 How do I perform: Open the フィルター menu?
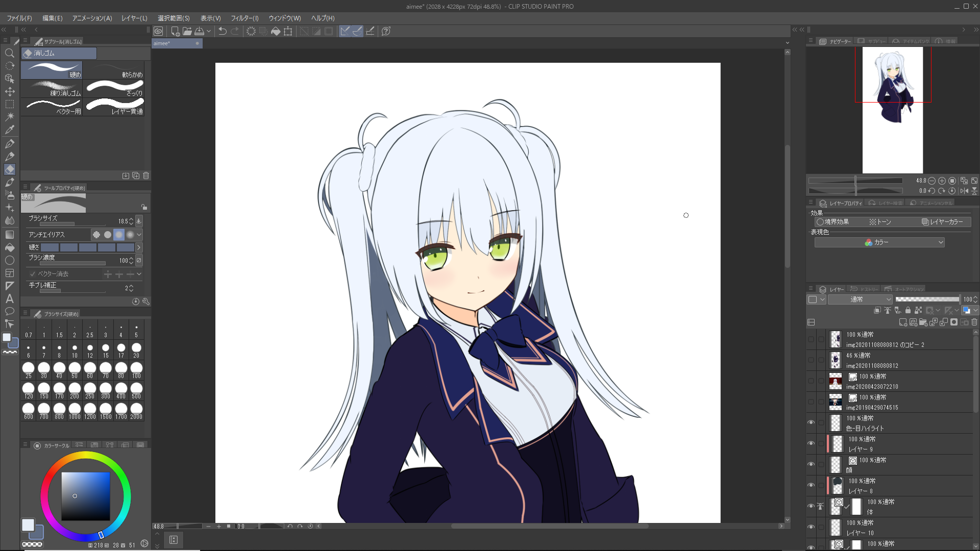click(x=244, y=18)
